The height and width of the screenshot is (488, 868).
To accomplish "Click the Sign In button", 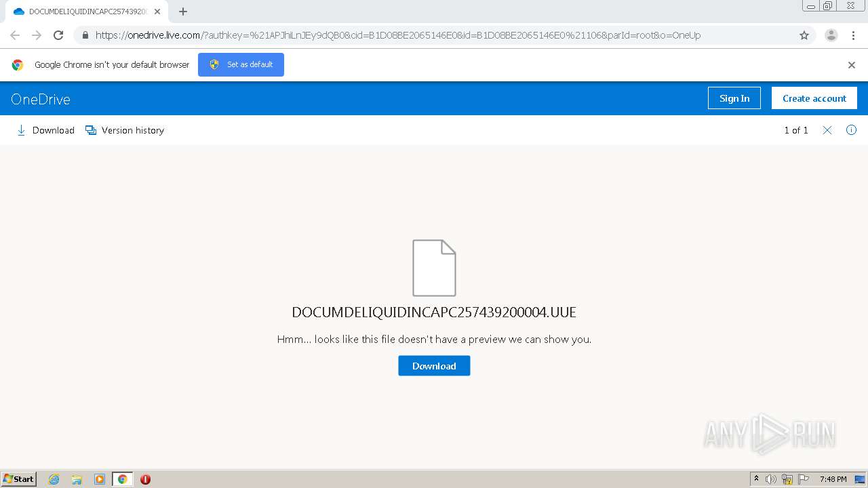I will click(x=734, y=98).
